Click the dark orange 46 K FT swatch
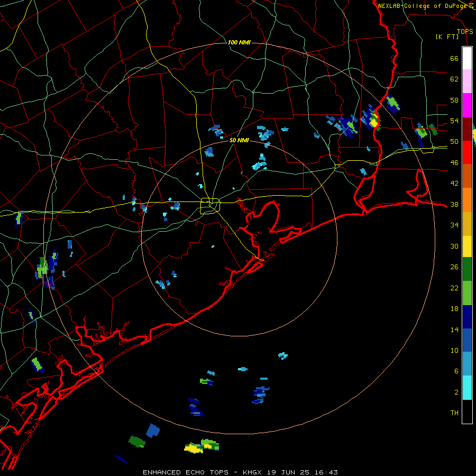This screenshot has width=476, height=476. (467, 176)
